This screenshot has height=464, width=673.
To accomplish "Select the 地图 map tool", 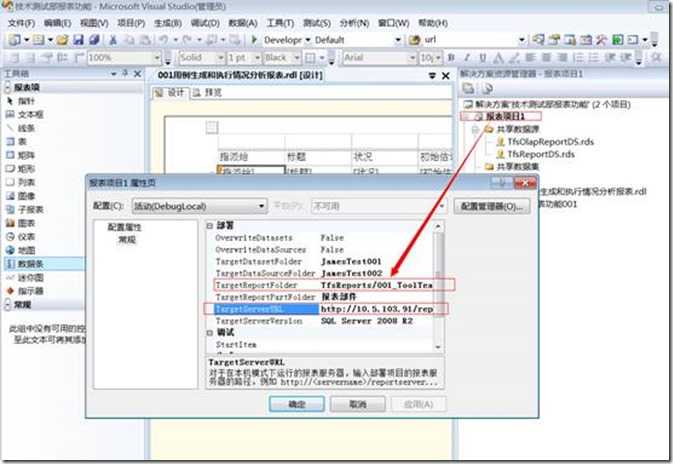I will coord(26,250).
